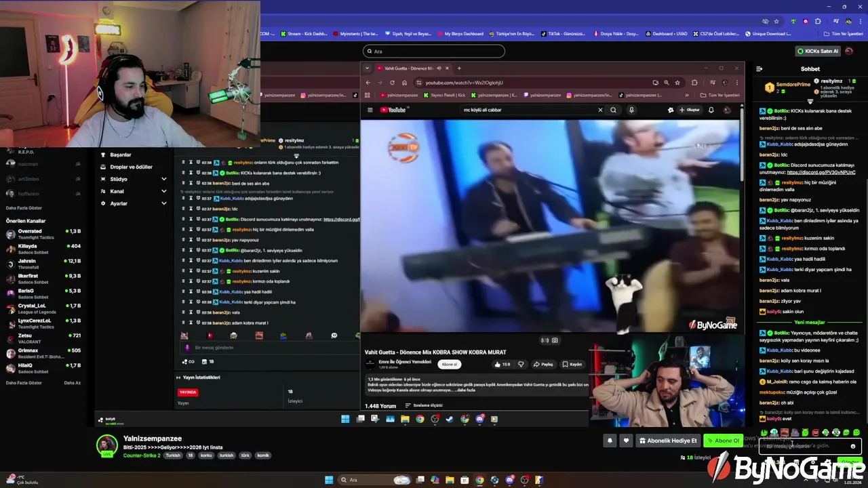Viewport: 868px width, 488px height.
Task: Click the YouTube logo in the inner browser
Action: point(393,110)
